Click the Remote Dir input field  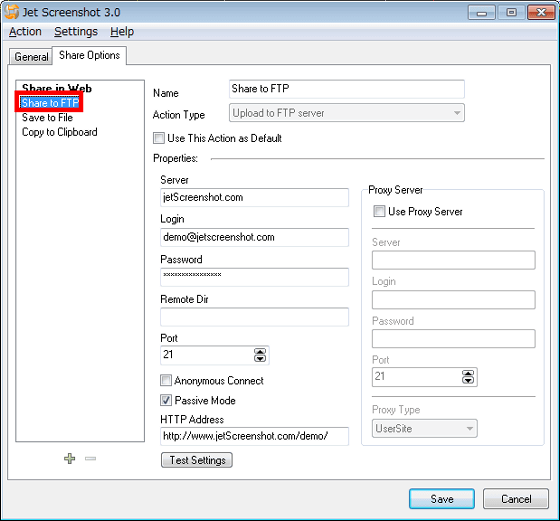(x=254, y=317)
